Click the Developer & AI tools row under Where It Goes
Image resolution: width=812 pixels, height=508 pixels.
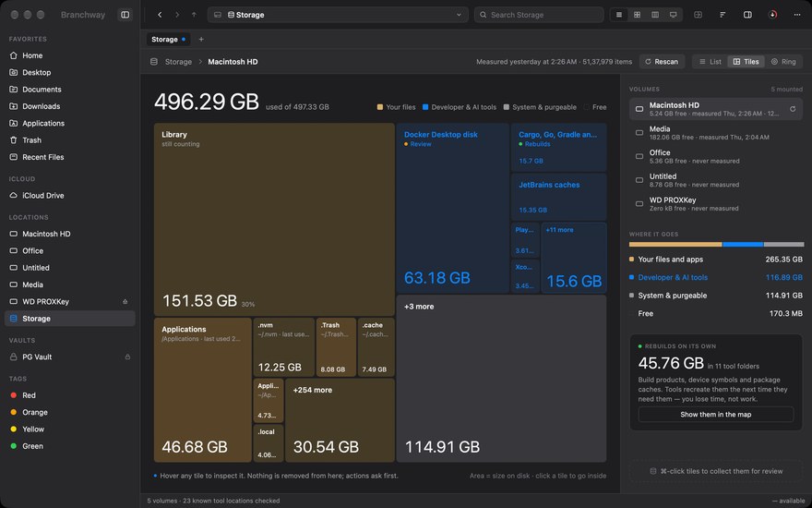point(716,277)
